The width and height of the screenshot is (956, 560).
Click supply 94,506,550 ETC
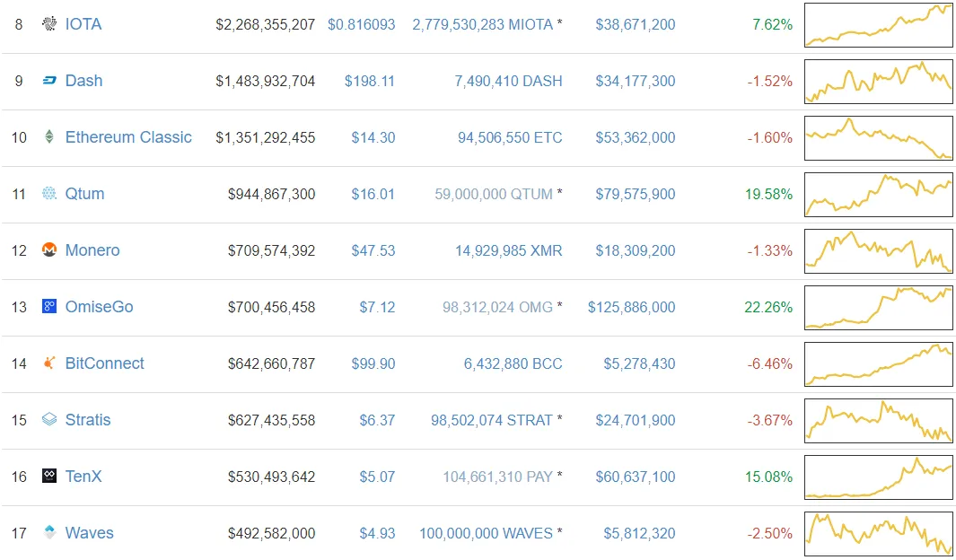[510, 137]
